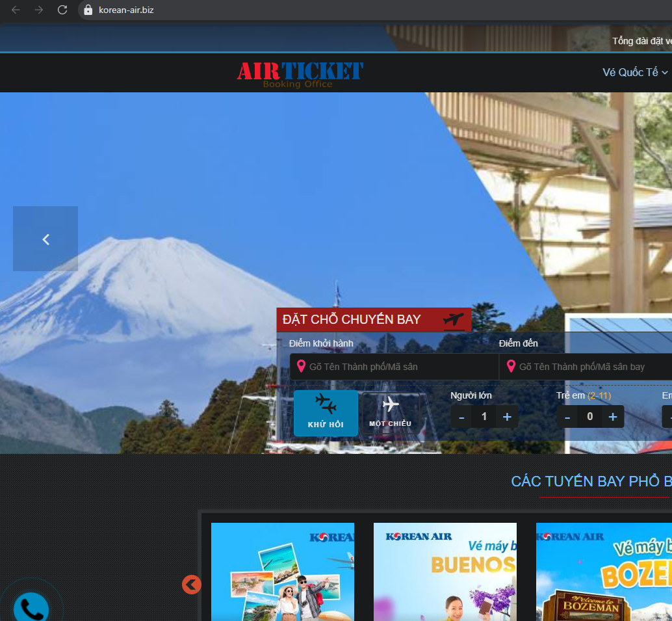The height and width of the screenshot is (621, 672).
Task: Click the orange carousel previous arrow
Action: [x=192, y=585]
